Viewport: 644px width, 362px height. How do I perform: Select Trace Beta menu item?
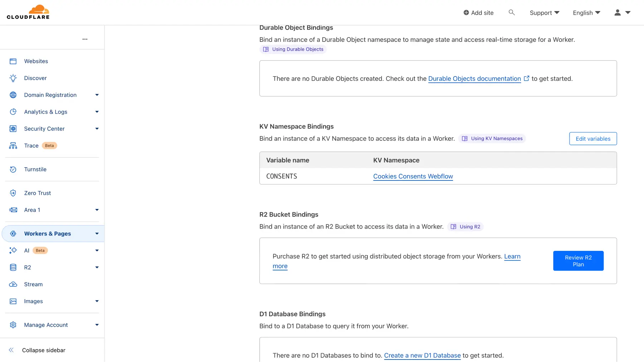(x=40, y=145)
